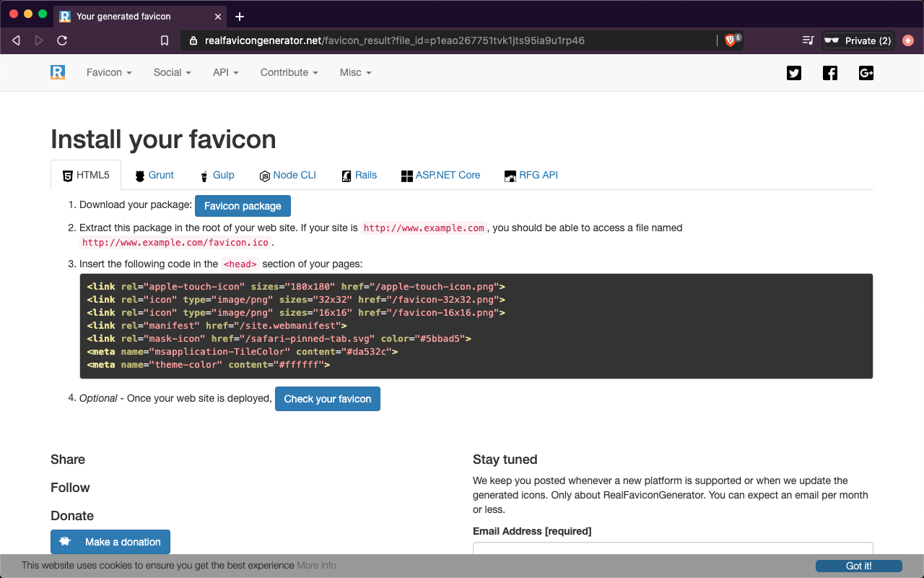924x578 pixels.
Task: Open the More info cookie link
Action: coord(316,565)
